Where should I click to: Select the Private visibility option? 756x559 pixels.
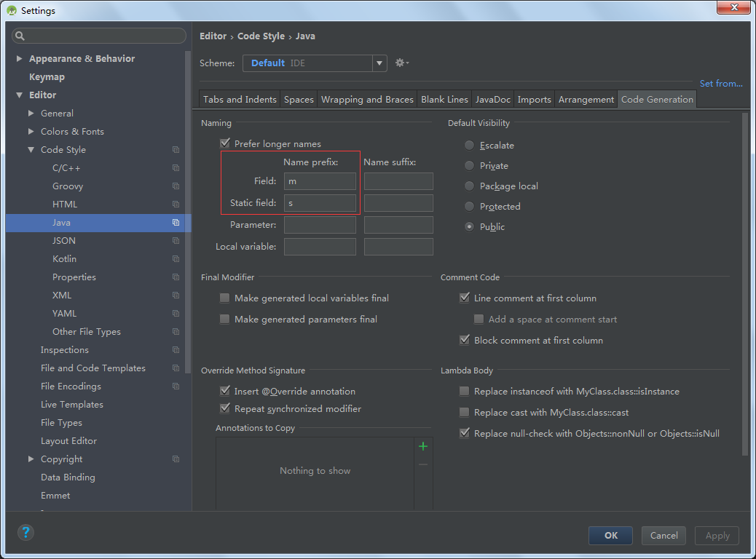(x=469, y=166)
